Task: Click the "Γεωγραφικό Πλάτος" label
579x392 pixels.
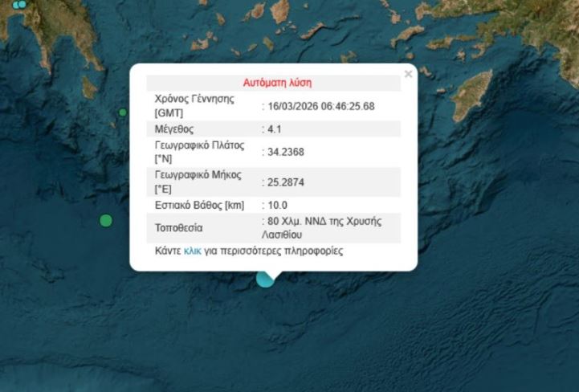Action: (x=197, y=145)
